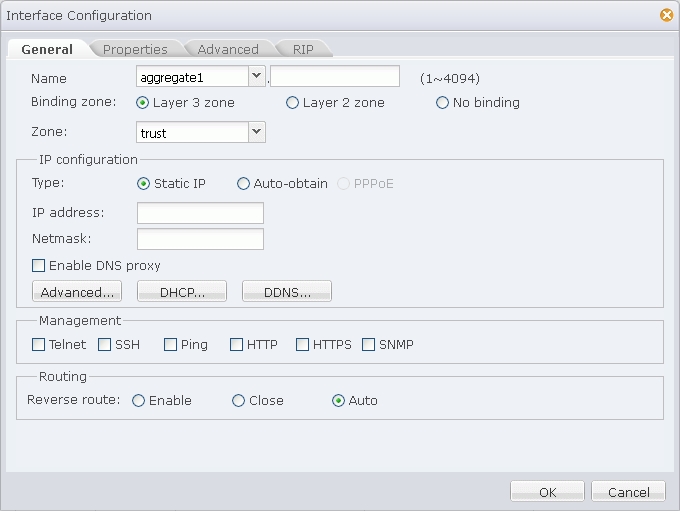Click the IP address input field
The image size is (680, 511).
point(200,213)
